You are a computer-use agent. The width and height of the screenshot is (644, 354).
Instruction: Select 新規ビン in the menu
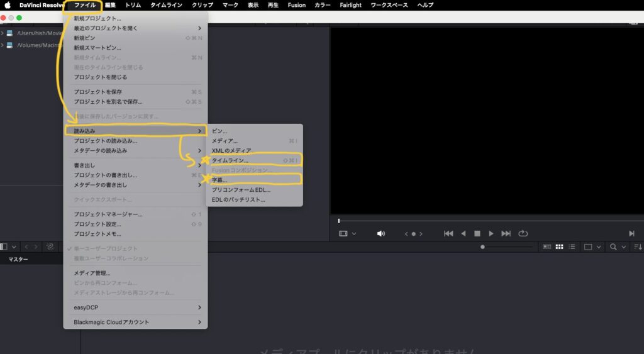coord(136,38)
